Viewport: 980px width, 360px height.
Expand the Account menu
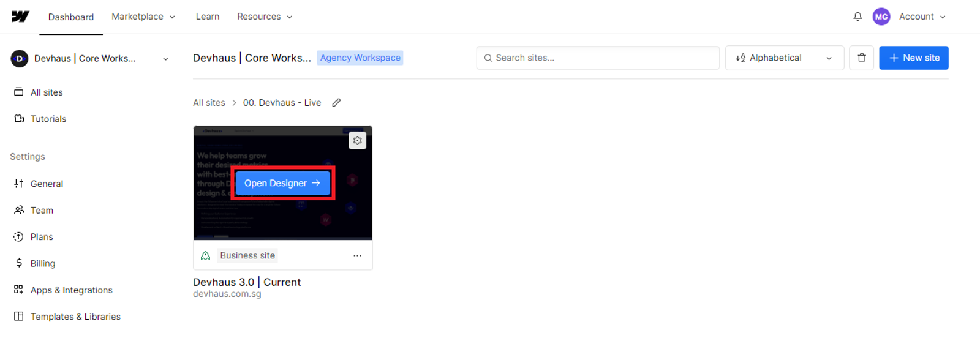(x=922, y=17)
